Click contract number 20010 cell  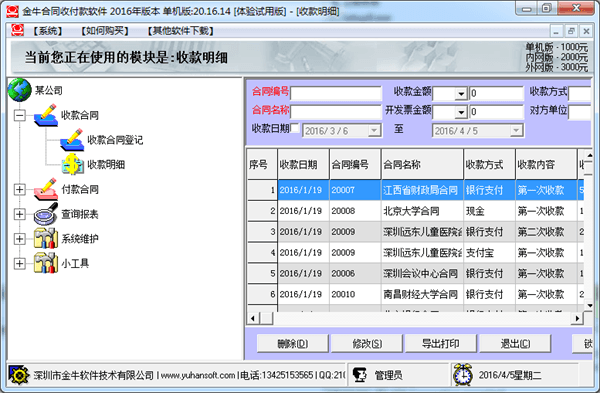(x=355, y=294)
